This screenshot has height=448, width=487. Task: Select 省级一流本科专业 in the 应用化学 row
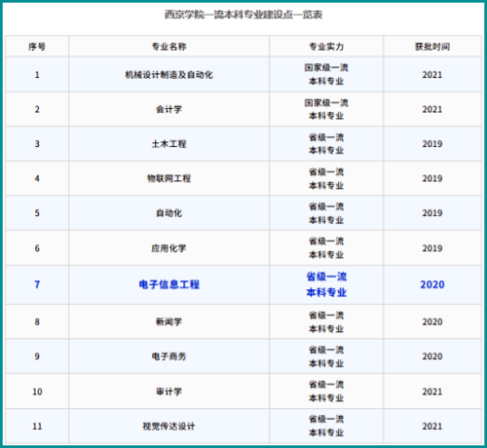click(x=326, y=248)
